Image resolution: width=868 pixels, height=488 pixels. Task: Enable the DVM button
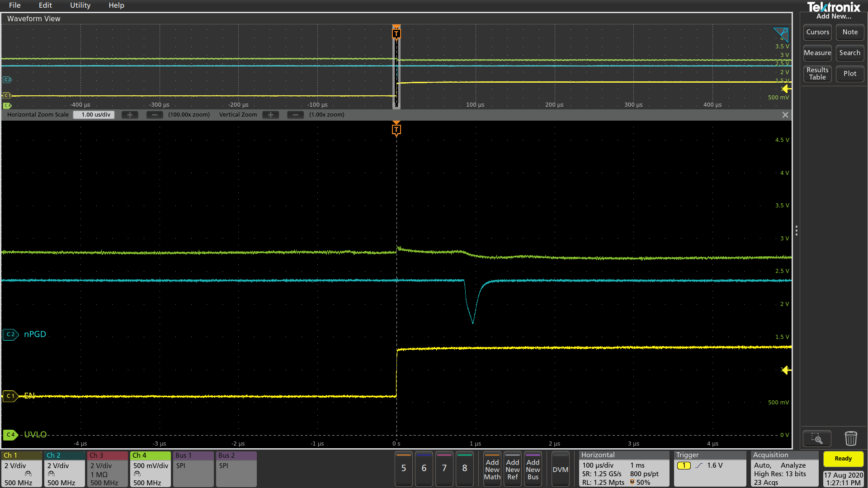(560, 469)
